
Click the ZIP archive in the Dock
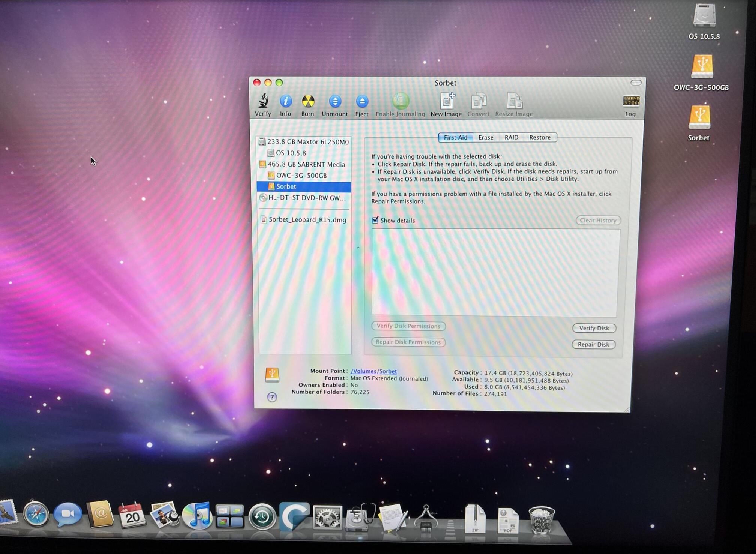coord(475,519)
